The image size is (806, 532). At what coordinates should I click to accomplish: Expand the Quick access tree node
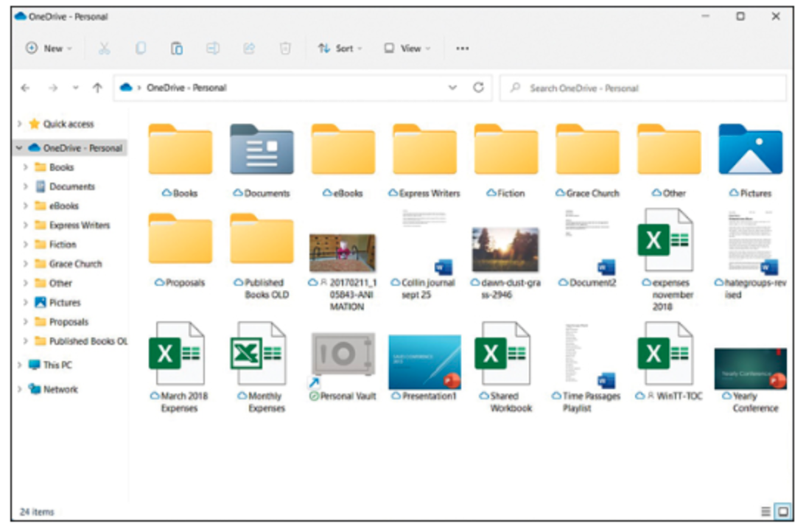click(20, 125)
